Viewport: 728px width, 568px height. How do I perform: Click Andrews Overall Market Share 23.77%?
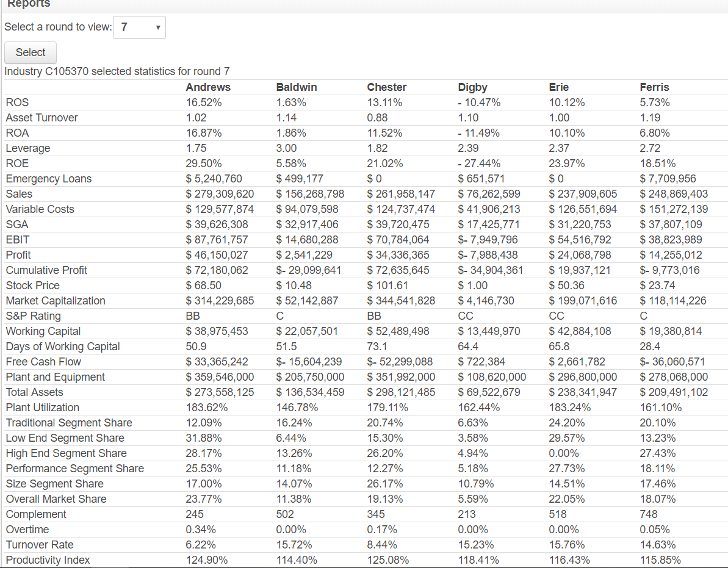(204, 499)
